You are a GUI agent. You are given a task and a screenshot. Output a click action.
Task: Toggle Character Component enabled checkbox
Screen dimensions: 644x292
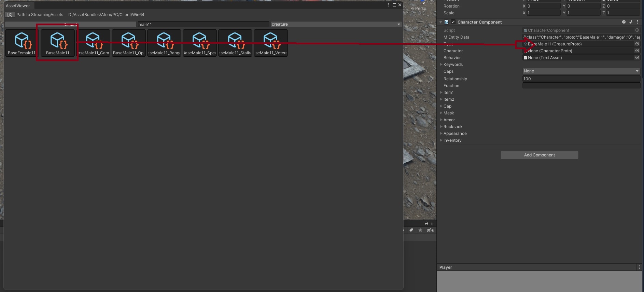(453, 22)
